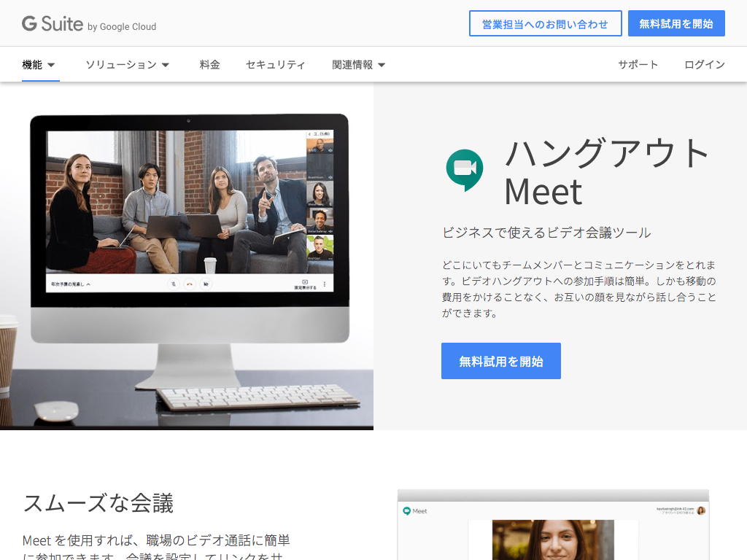
Task: Expand the ソリューション dropdown
Action: (127, 65)
